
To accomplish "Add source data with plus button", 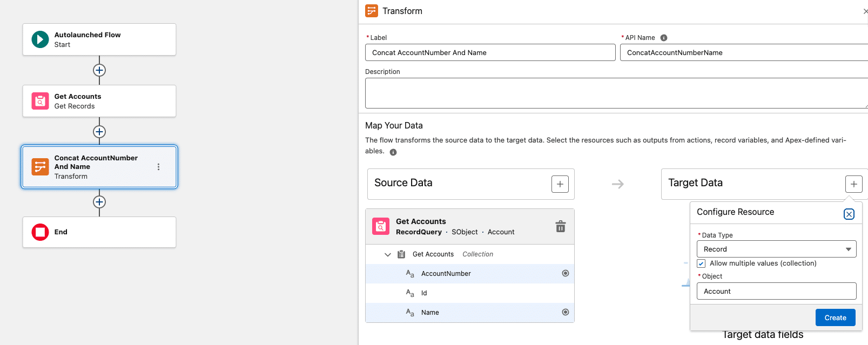I will click(560, 184).
